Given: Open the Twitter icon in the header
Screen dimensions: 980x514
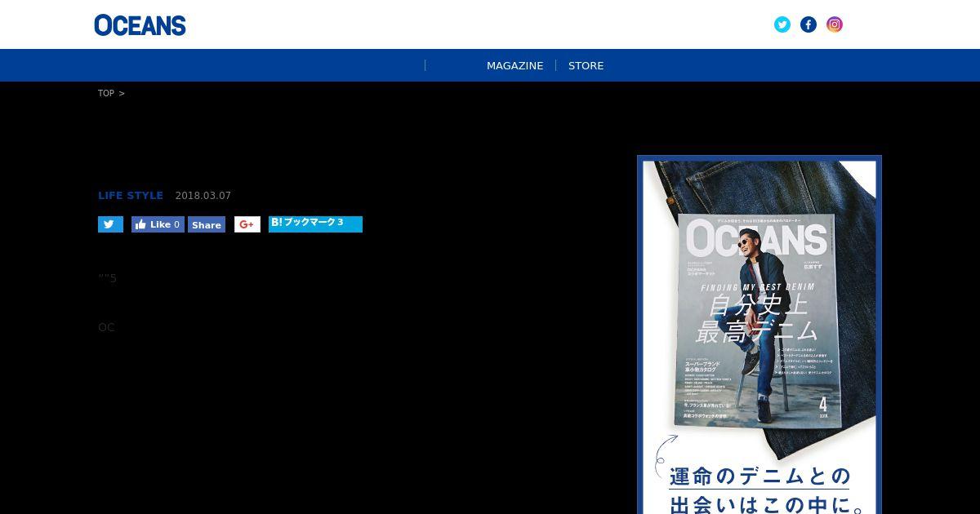Looking at the screenshot, I should 782,24.
